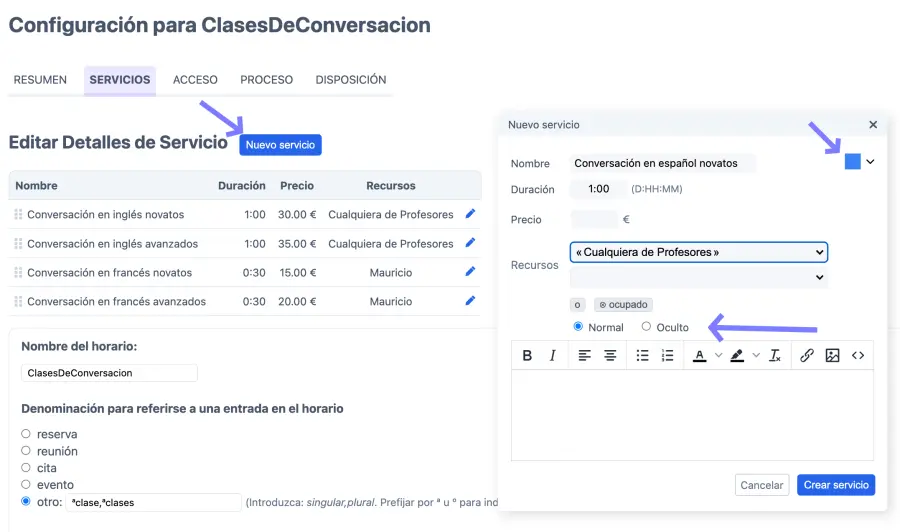Image resolution: width=900 pixels, height=532 pixels.
Task: Edit Conversación en francés avanzados with pencil
Action: coord(471,301)
